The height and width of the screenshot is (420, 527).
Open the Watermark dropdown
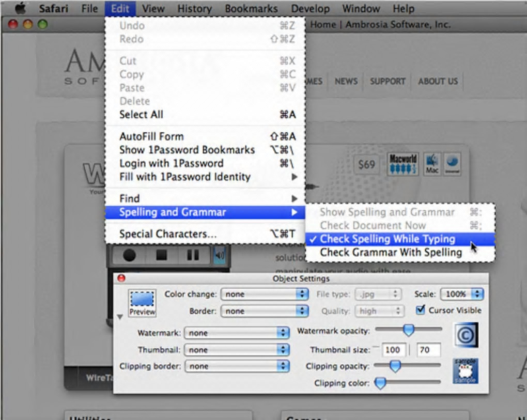click(x=237, y=333)
